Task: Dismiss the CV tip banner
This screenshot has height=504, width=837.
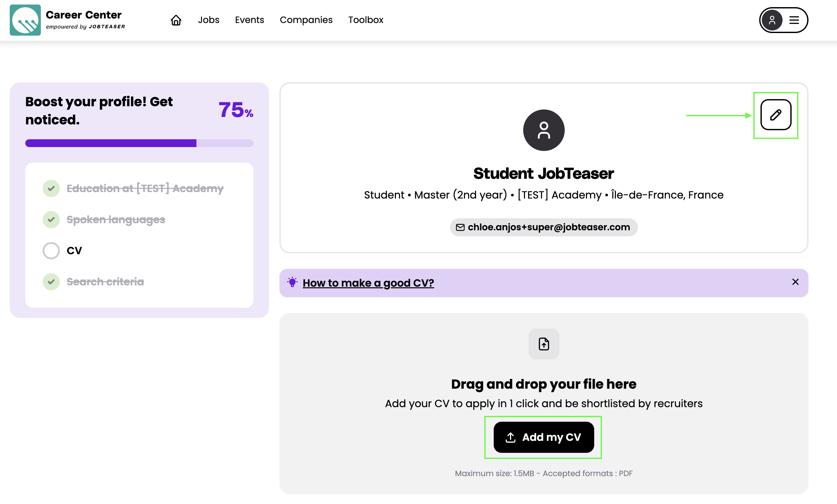Action: tap(795, 282)
